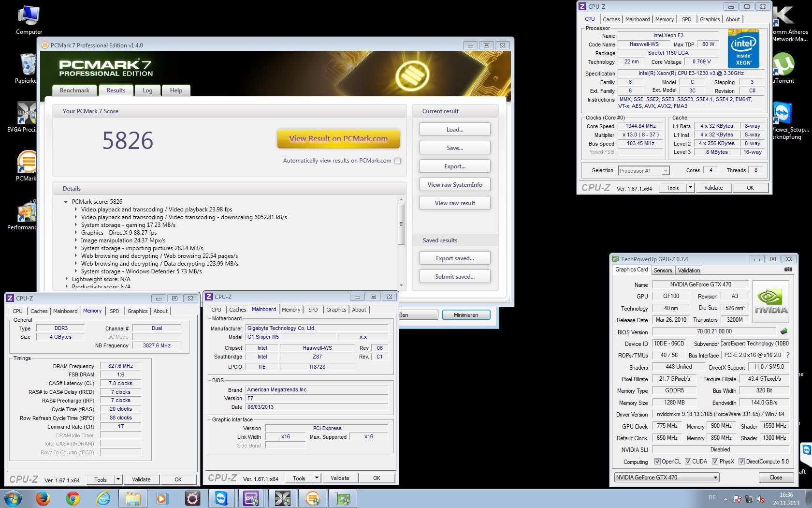
Task: Switch to EVGA Precision in the taskbar
Action: point(282,498)
